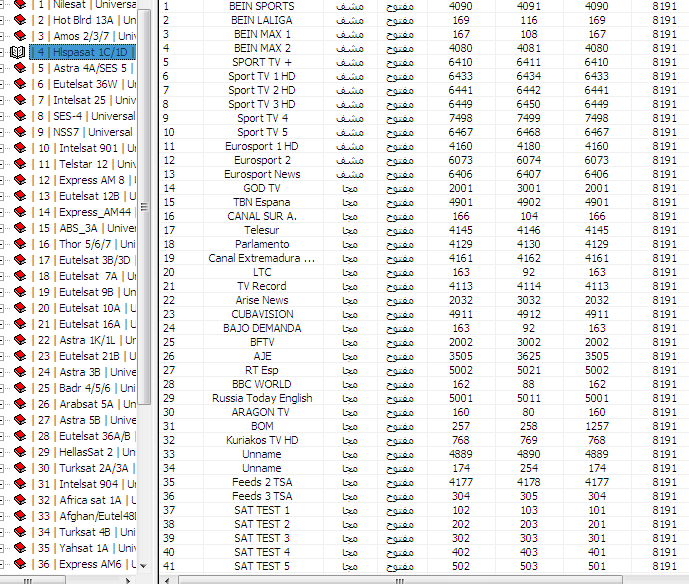The height and width of the screenshot is (584, 689).
Task: Expand the Hot Bird 13A tree node
Action: [x=1, y=20]
